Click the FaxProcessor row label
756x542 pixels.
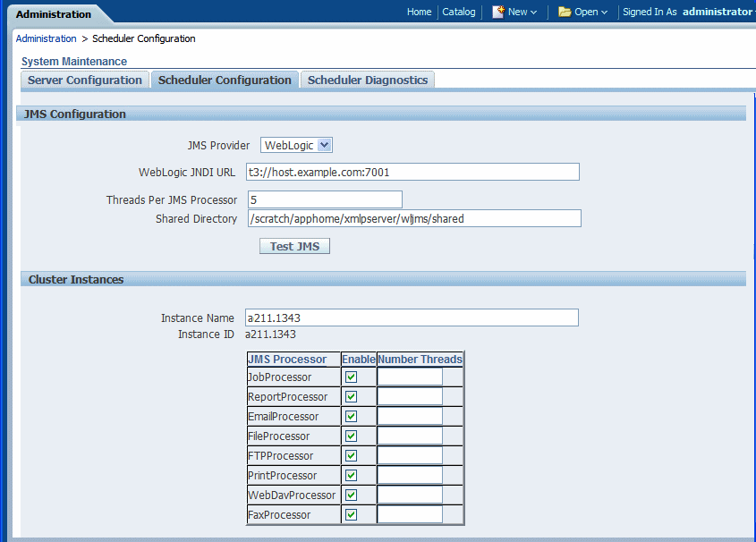(278, 515)
